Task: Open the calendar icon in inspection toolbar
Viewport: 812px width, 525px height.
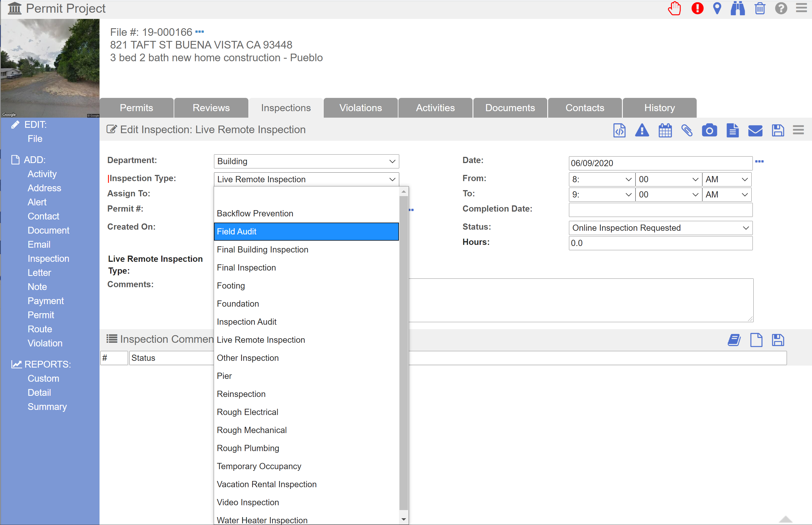Action: point(665,131)
